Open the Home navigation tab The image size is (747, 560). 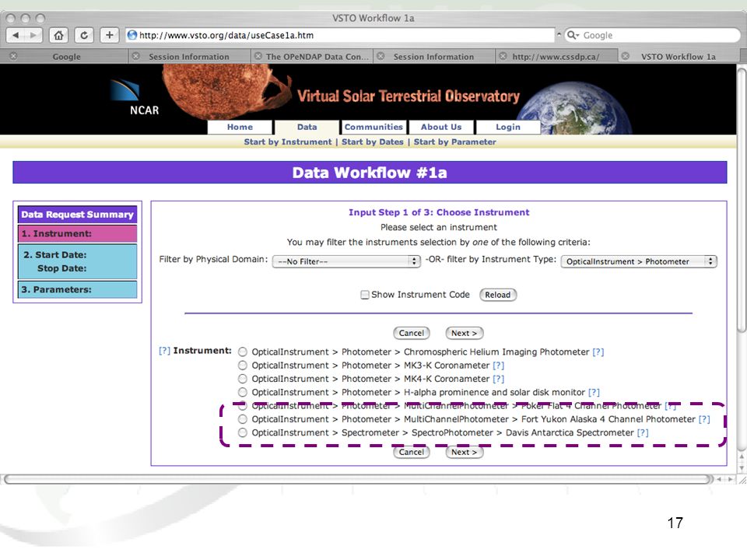[x=240, y=127]
